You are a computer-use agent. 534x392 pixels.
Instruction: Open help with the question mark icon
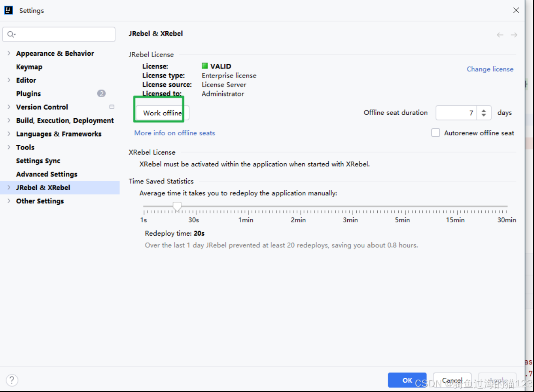tap(12, 380)
